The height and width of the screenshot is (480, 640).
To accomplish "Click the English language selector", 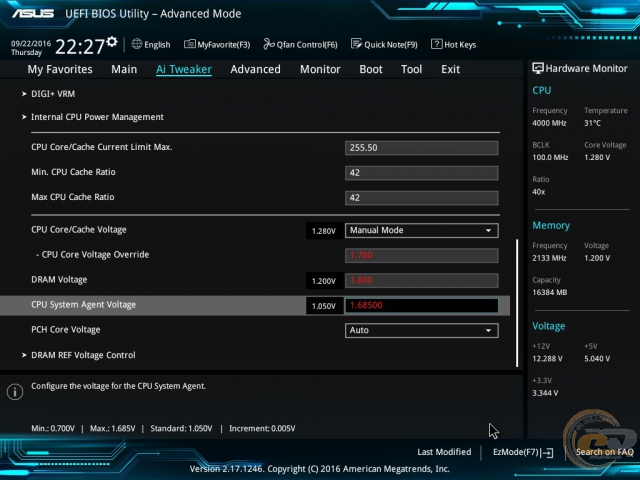I will [151, 44].
